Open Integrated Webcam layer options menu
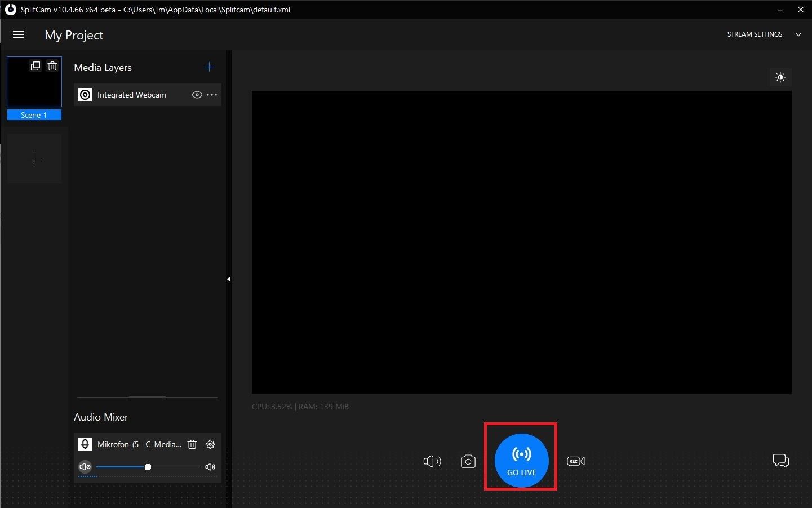Viewport: 812px width, 508px height. (212, 95)
